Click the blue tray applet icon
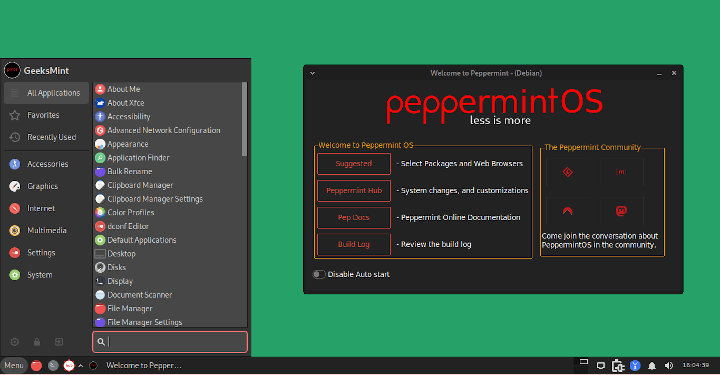This screenshot has width=720, height=375. tap(635, 365)
